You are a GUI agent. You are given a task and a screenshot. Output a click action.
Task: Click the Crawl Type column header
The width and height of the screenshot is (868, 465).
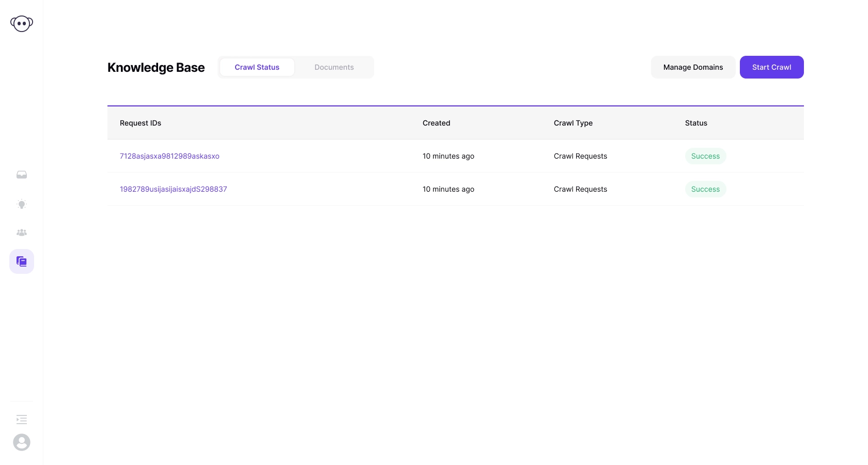(573, 123)
